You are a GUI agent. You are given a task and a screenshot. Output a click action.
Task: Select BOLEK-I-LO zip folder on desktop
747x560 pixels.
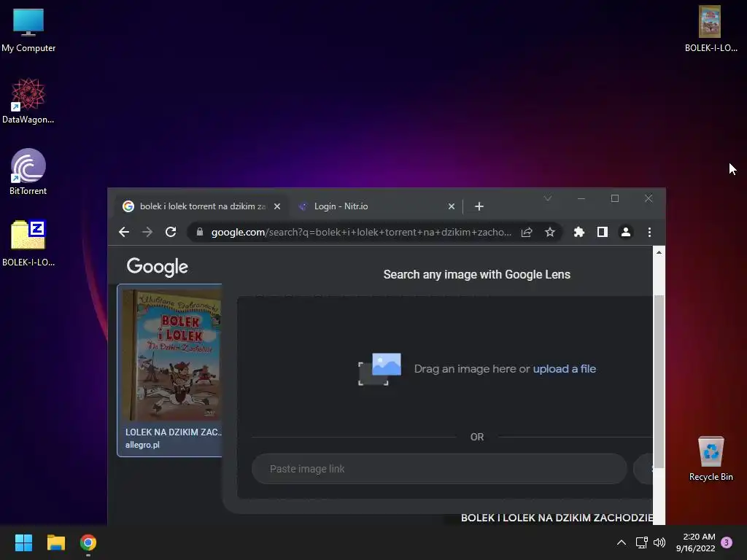(x=28, y=243)
